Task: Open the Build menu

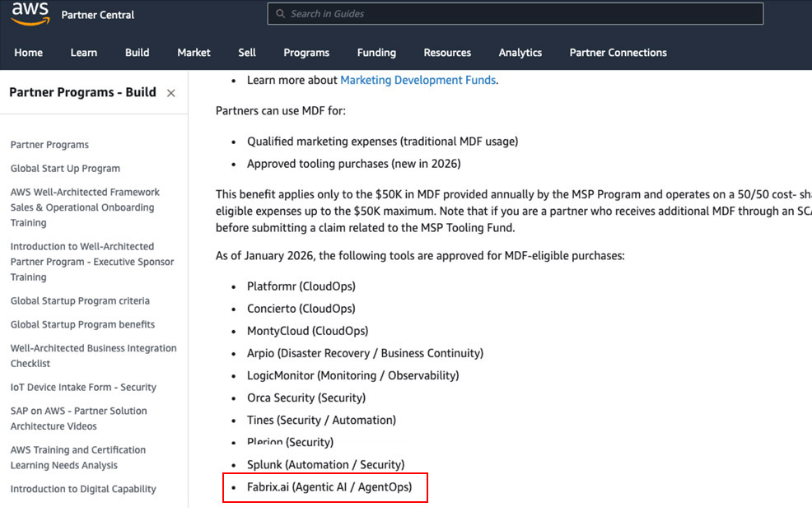Action: 138,52
